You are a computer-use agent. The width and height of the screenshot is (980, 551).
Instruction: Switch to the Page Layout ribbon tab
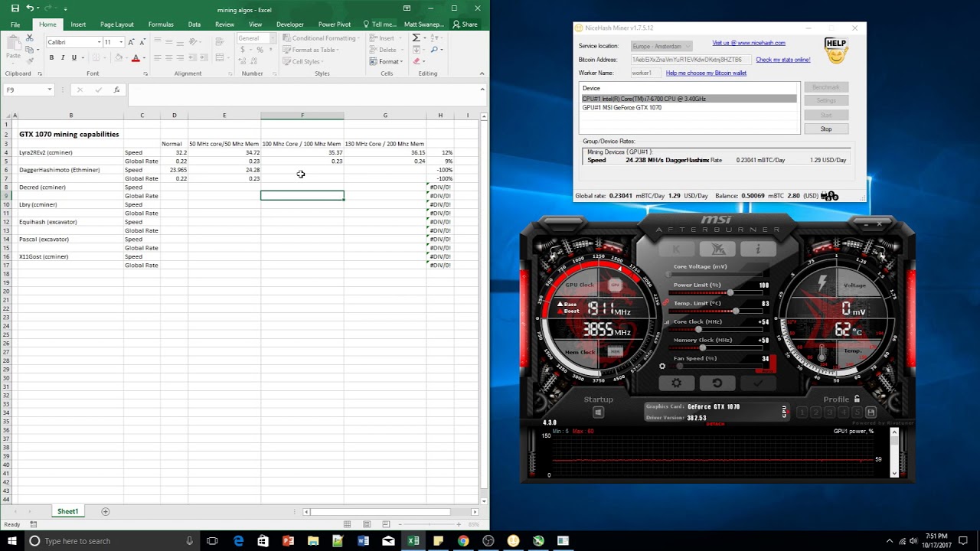coord(117,24)
